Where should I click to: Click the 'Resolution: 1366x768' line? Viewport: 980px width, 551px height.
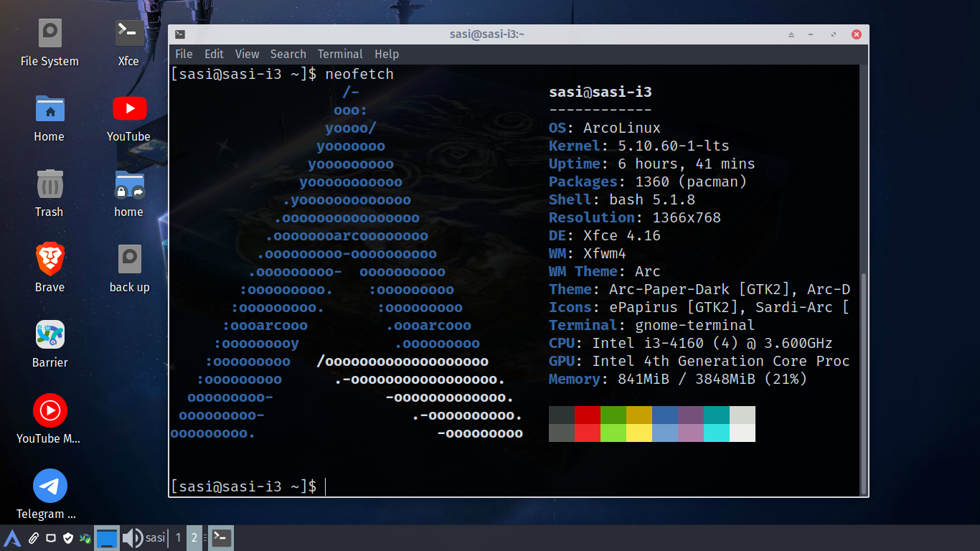click(x=635, y=217)
